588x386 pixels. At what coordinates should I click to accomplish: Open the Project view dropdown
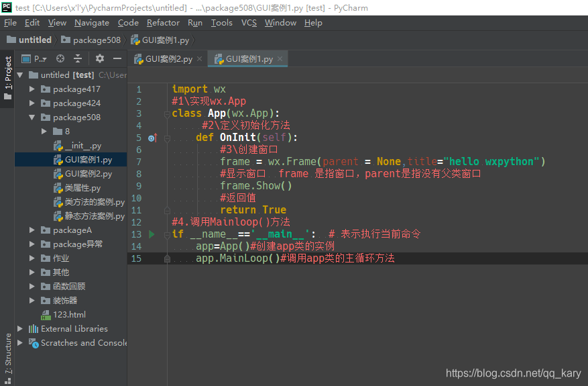[34, 58]
